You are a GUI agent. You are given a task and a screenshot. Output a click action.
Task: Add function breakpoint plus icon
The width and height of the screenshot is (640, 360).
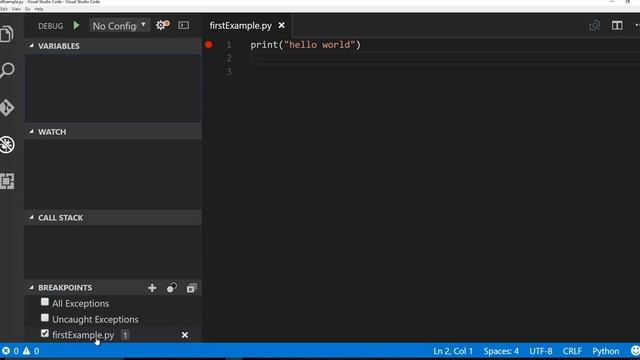pos(152,288)
